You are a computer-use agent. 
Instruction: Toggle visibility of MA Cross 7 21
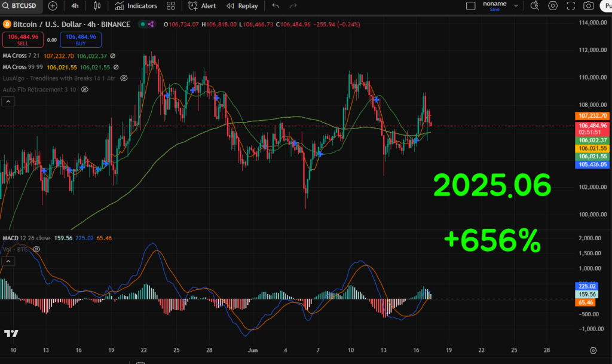tap(113, 56)
